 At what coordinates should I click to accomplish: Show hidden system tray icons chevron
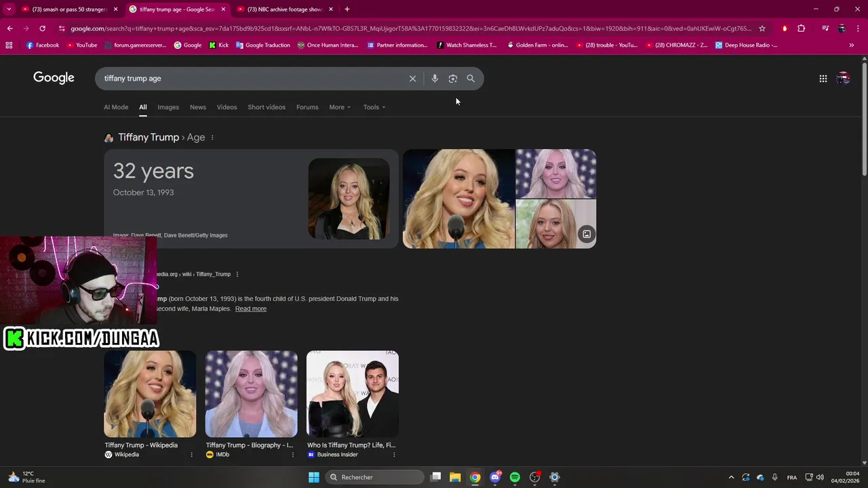[x=731, y=477]
